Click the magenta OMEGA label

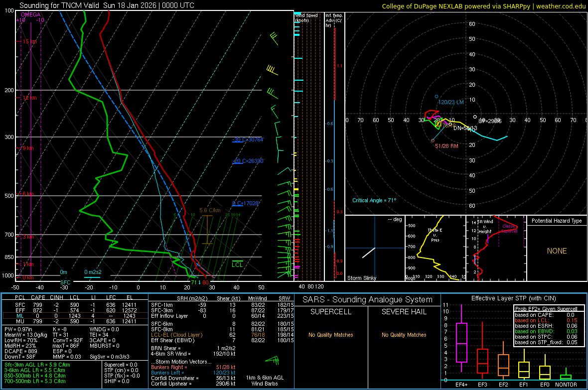(31, 14)
